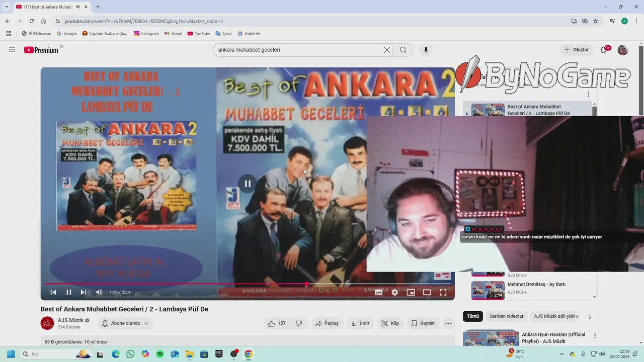Share video via Paylaş button
644x362 pixels.
tap(327, 323)
